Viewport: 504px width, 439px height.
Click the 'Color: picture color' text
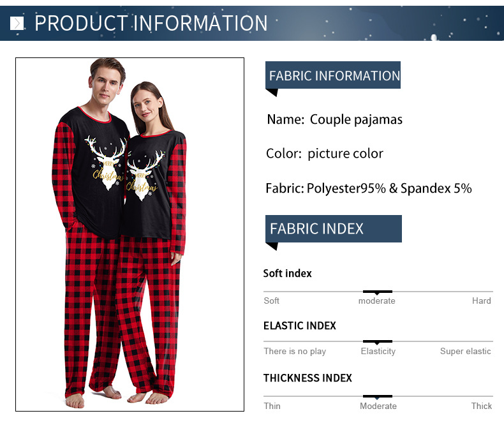pos(325,154)
